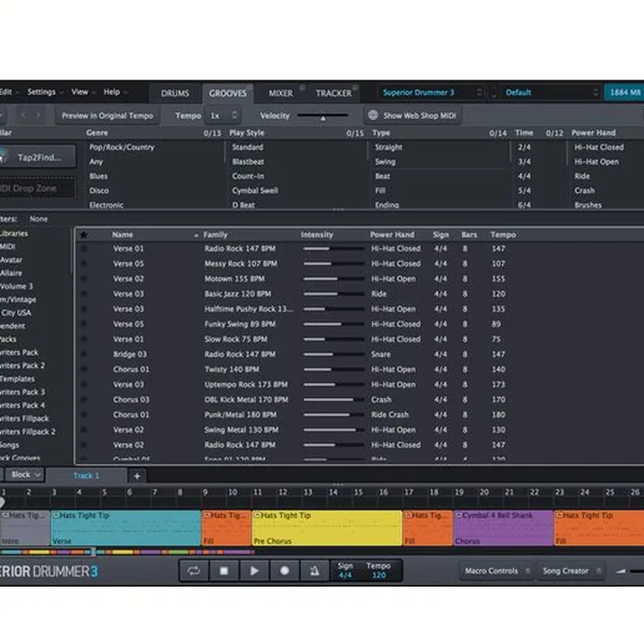Click the menu icon on the Verse song block

click(56, 515)
